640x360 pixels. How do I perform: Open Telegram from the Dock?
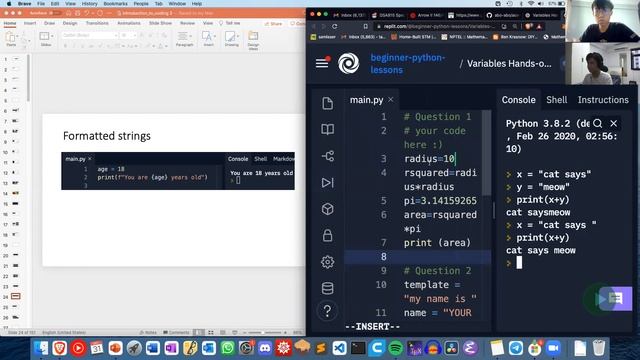(x=516, y=348)
